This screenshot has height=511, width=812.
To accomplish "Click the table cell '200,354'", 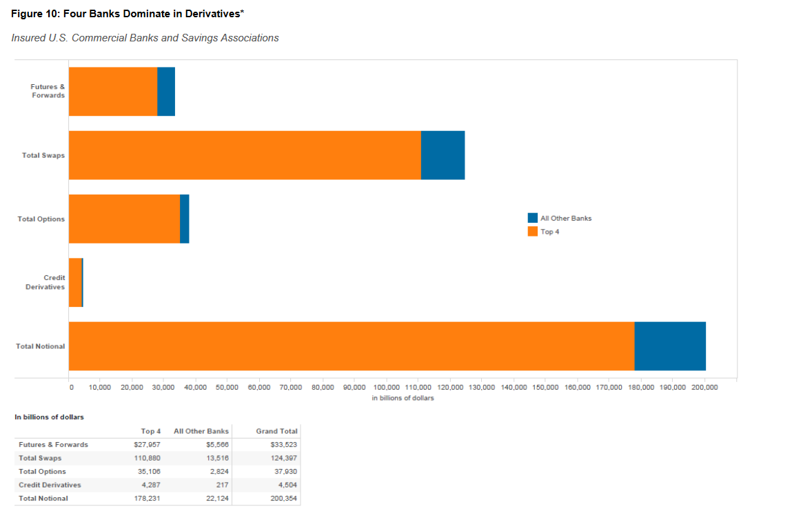I will tap(284, 499).
